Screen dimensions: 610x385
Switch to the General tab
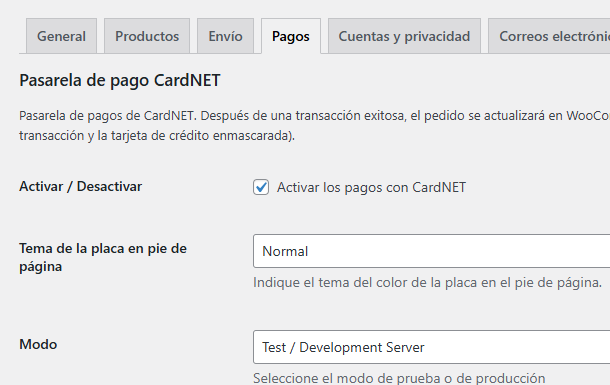tap(61, 36)
